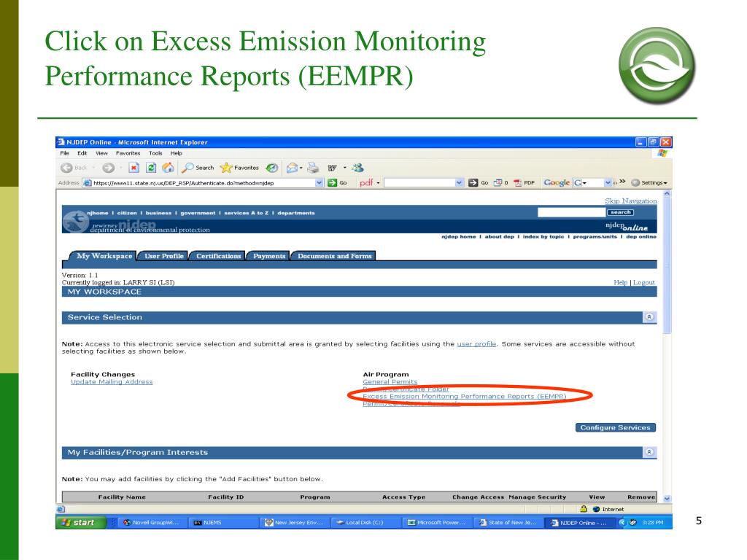Click the Edit with Word toolbar icon
Image resolution: width=747 pixels, height=560 pixels.
click(x=332, y=168)
